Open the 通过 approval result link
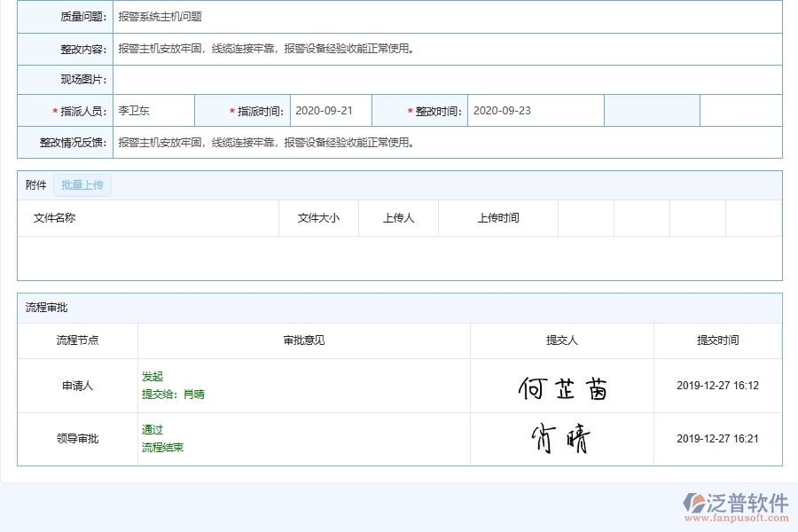 (150, 429)
